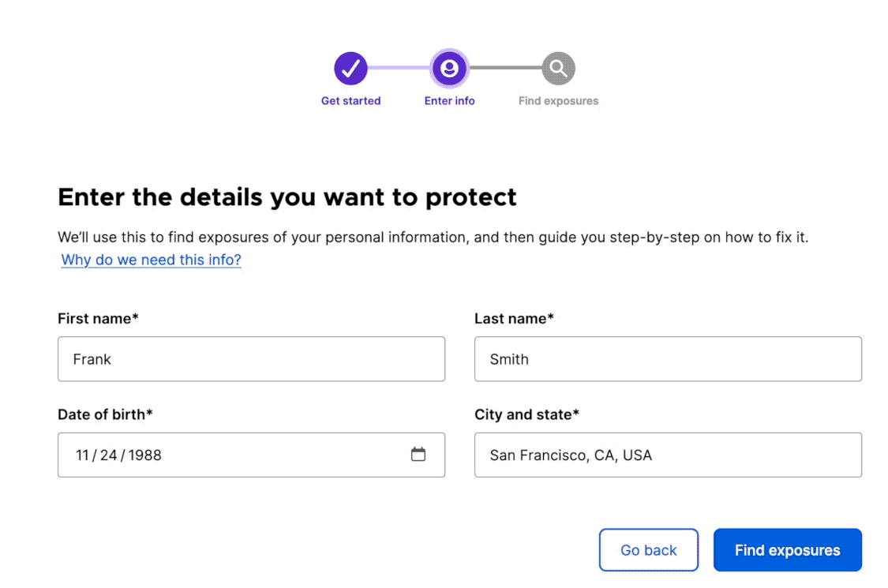Click the Last name field containing Smith
The width and height of the screenshot is (888, 588).
(668, 359)
